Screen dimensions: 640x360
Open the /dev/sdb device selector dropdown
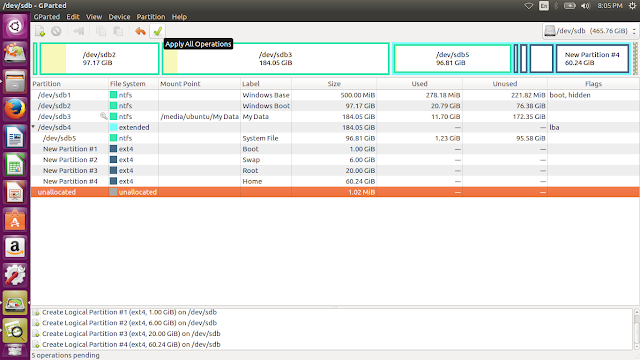click(x=590, y=31)
